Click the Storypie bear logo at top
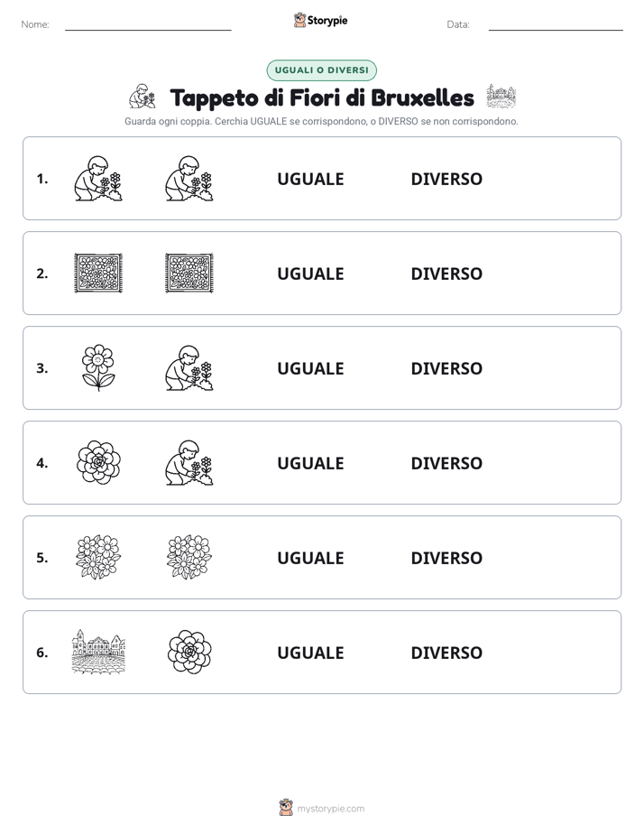Screen dimensions: 644x834 (299, 20)
